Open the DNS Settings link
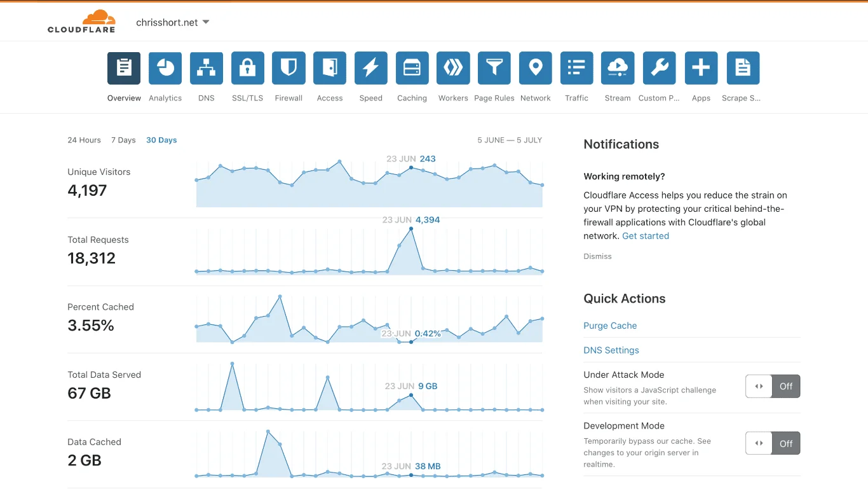The height and width of the screenshot is (489, 868). pyautogui.click(x=611, y=350)
